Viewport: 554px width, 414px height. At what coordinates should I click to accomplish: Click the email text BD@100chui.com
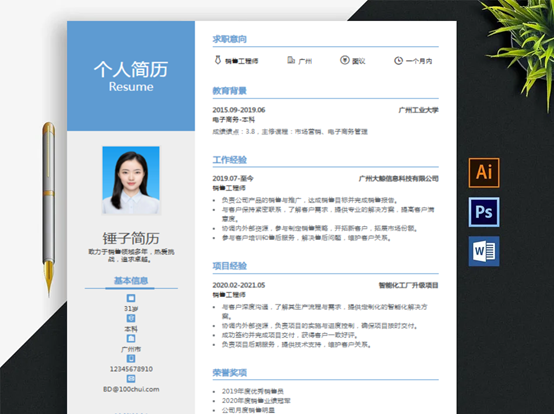coord(131,389)
